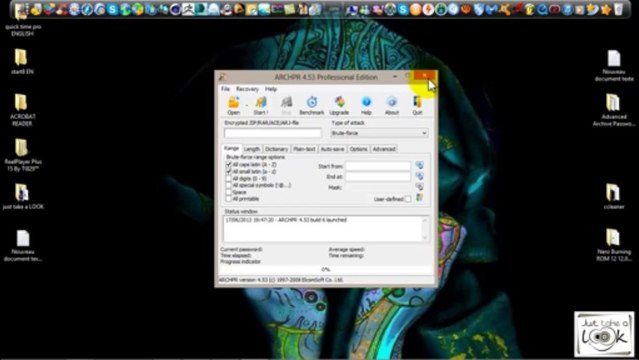The width and height of the screenshot is (639, 360).
Task: Expand the arrow beside the Open icon
Action: (x=246, y=106)
